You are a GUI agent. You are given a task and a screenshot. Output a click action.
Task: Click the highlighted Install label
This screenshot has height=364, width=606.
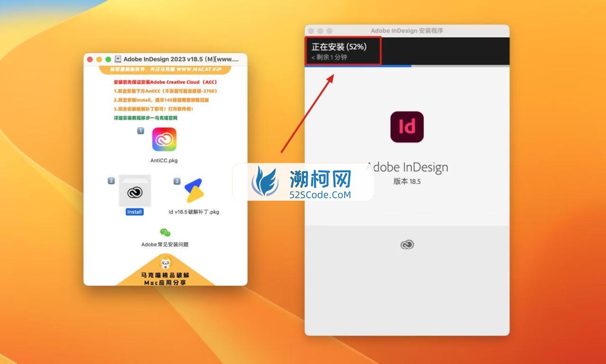(x=134, y=212)
